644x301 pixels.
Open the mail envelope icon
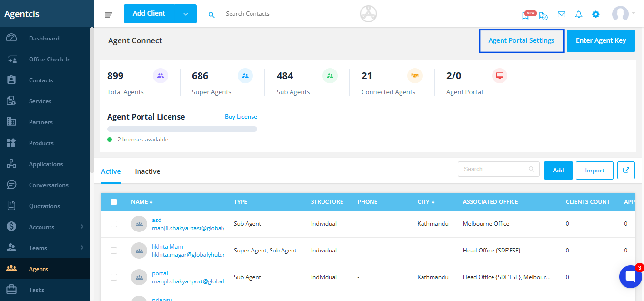point(562,14)
